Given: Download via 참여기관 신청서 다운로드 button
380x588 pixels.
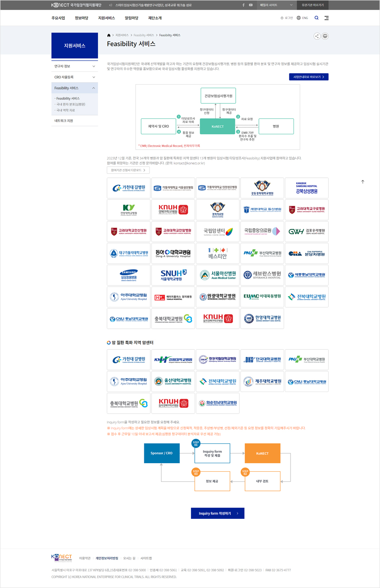Looking at the screenshot, I should [128, 170].
